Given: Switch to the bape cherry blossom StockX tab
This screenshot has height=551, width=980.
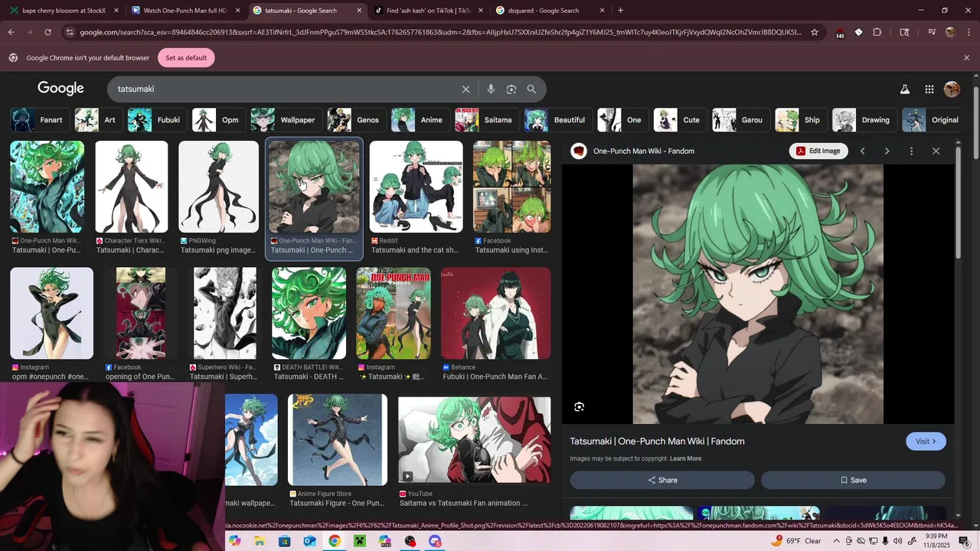Looking at the screenshot, I should coord(64,11).
